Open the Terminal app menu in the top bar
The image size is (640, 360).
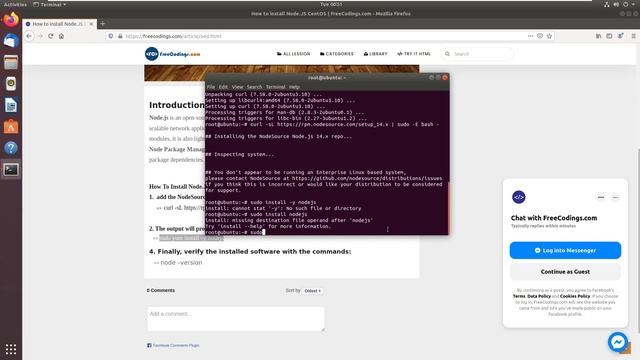click(x=50, y=4)
